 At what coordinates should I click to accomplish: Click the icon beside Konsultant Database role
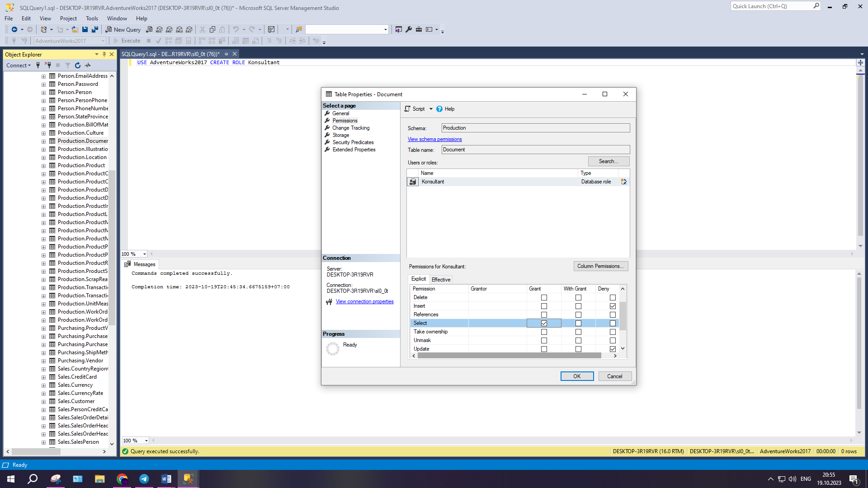click(x=624, y=182)
